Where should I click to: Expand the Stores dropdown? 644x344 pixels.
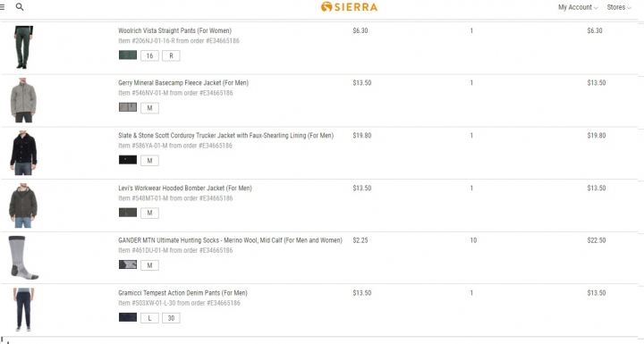619,7
